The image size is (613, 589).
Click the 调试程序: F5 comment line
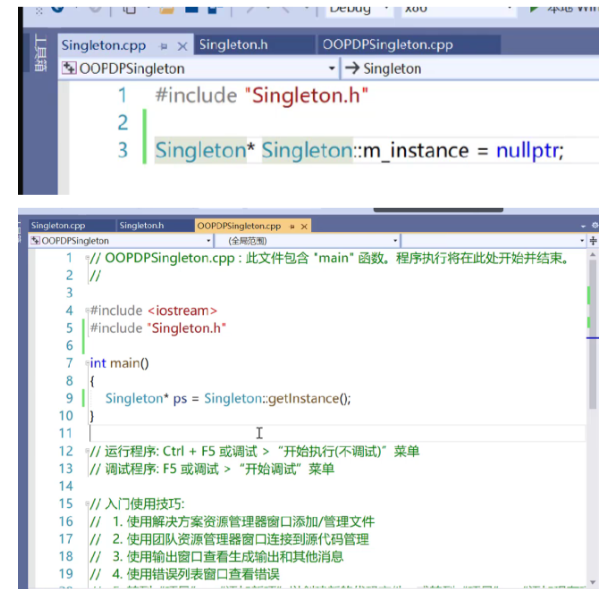212,469
